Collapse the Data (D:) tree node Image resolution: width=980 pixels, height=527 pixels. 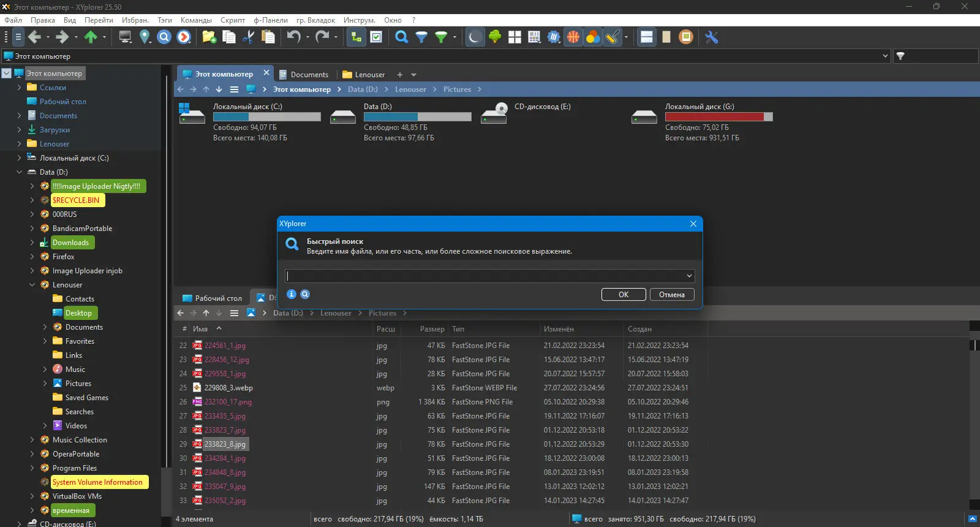click(x=20, y=172)
